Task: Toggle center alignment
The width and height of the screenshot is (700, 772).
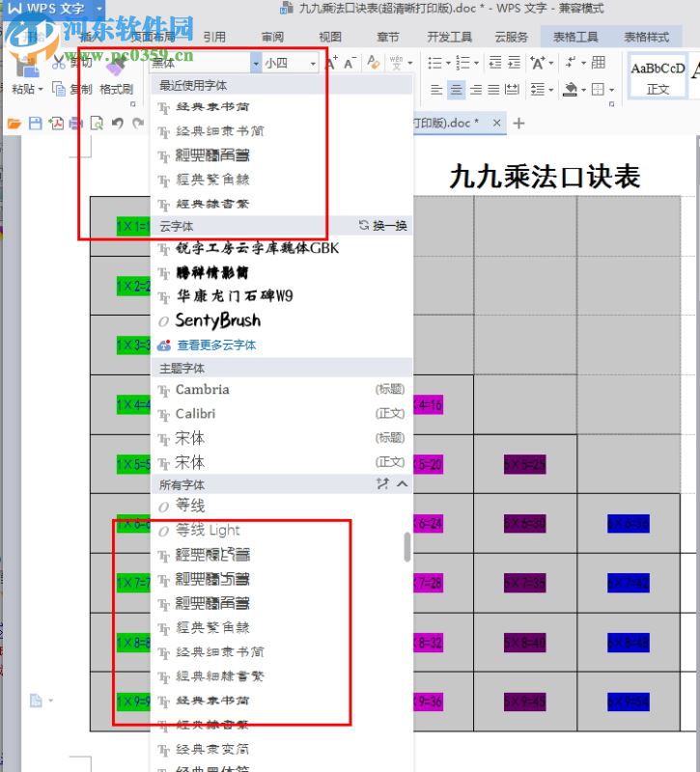Action: coord(456,90)
